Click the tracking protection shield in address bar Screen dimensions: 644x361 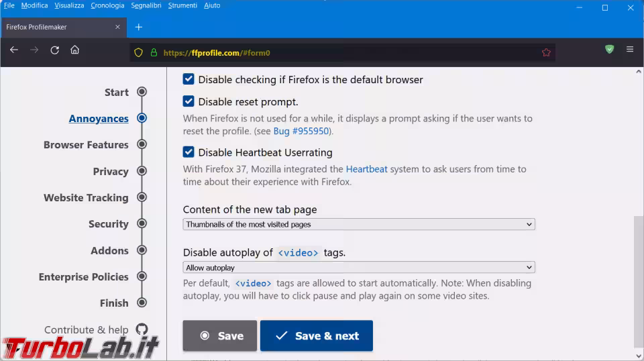click(138, 52)
